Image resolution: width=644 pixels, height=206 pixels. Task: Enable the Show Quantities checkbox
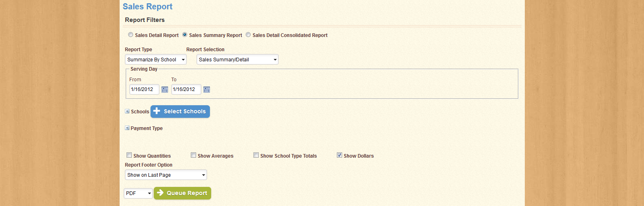tap(129, 155)
